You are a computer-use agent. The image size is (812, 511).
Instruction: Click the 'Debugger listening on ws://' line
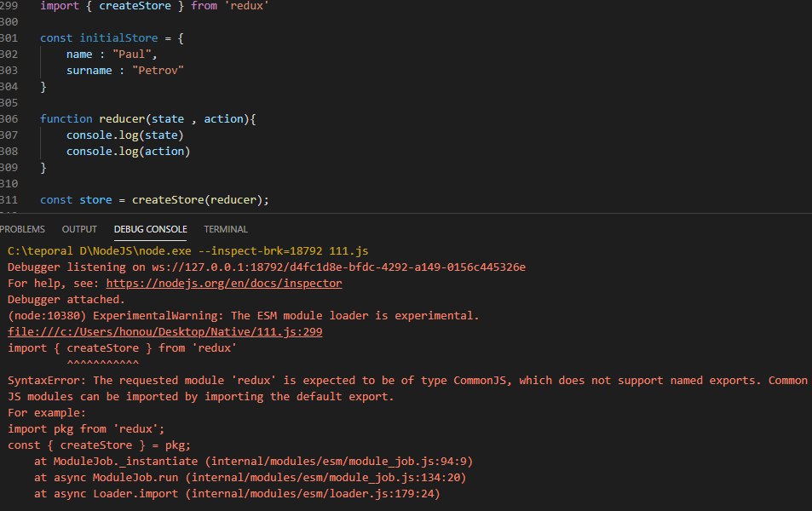[267, 267]
